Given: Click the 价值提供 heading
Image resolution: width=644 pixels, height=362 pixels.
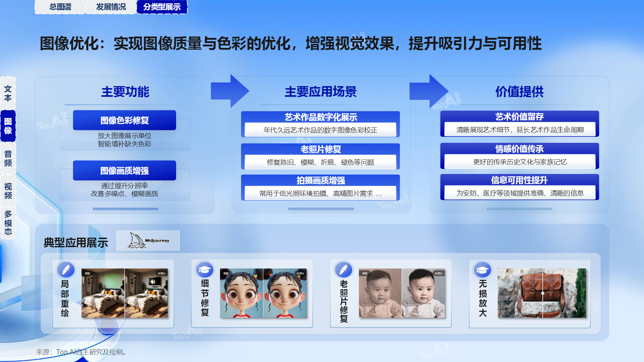Looking at the screenshot, I should click(520, 92).
